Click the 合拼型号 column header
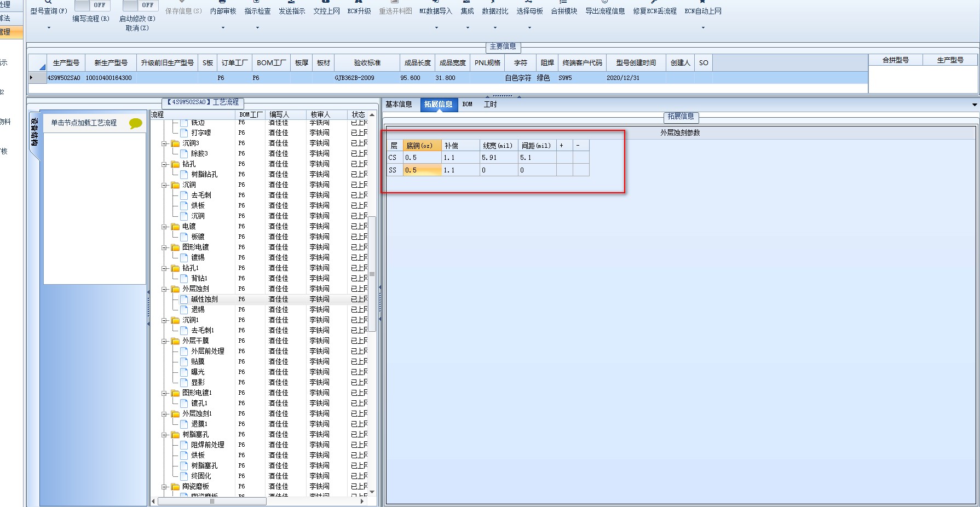980x507 pixels. pyautogui.click(x=896, y=60)
